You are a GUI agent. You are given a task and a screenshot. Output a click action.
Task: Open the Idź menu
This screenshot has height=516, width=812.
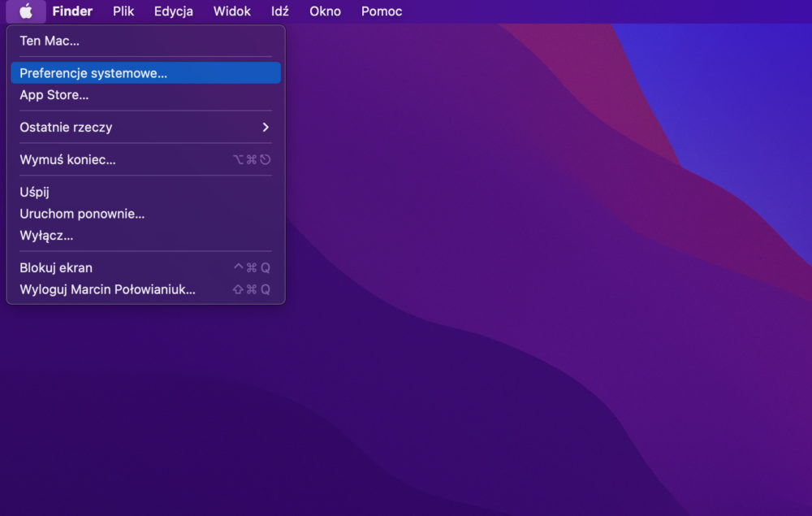pyautogui.click(x=279, y=11)
